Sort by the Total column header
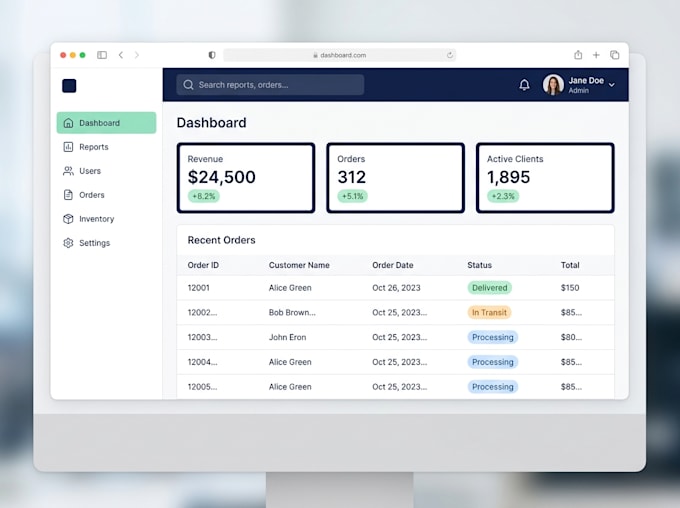Image resolution: width=680 pixels, height=508 pixels. pyautogui.click(x=570, y=265)
